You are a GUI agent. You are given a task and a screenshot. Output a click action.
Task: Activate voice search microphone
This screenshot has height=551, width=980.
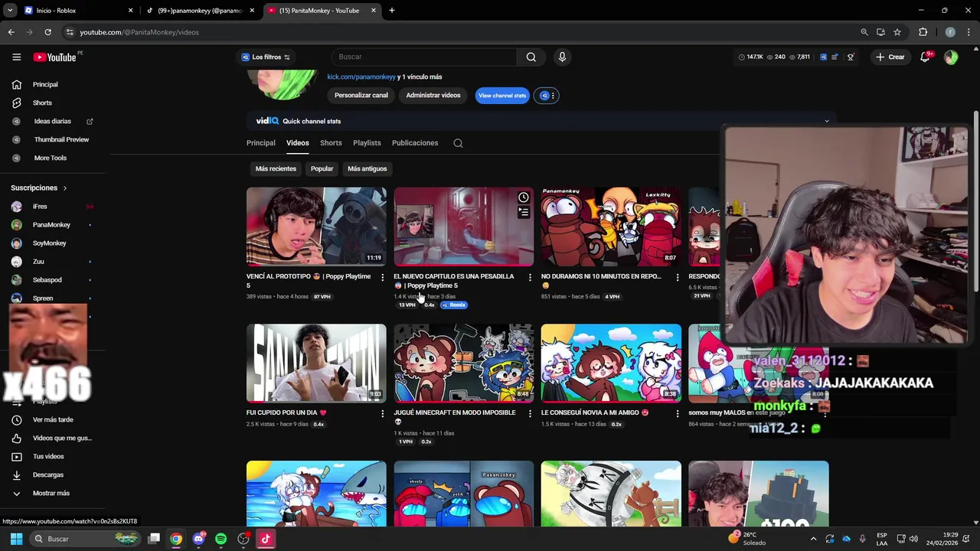point(562,57)
